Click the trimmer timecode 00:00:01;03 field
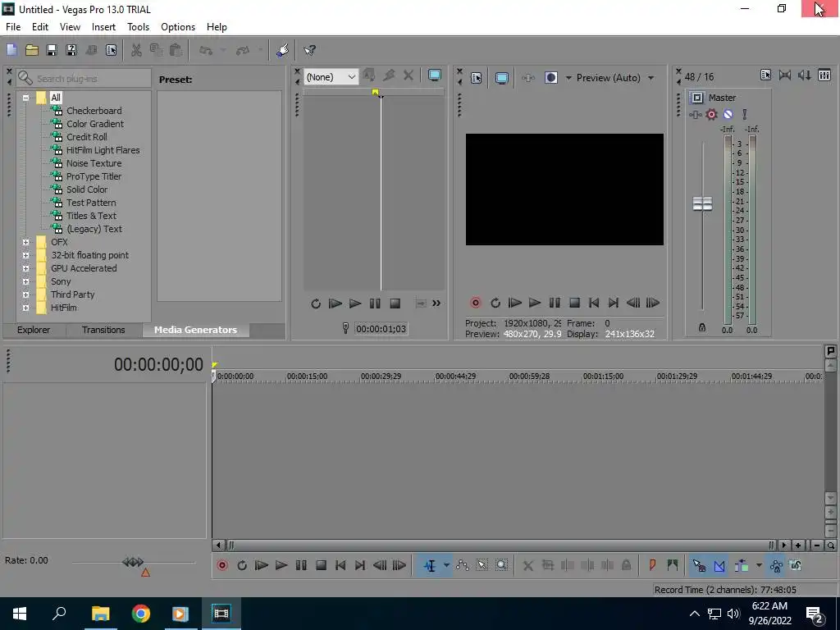This screenshot has width=840, height=630. [x=381, y=329]
